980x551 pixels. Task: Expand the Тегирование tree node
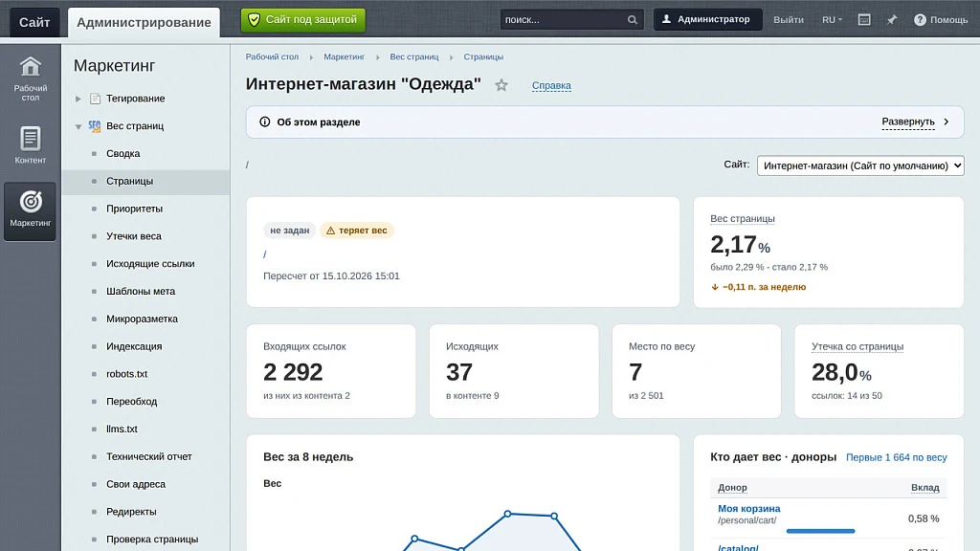coord(78,99)
